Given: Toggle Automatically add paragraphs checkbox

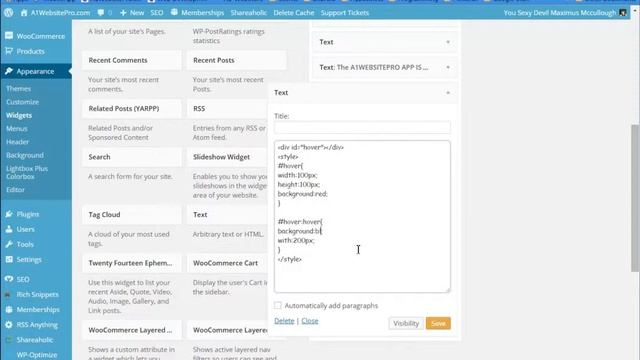Looking at the screenshot, I should tap(278, 305).
